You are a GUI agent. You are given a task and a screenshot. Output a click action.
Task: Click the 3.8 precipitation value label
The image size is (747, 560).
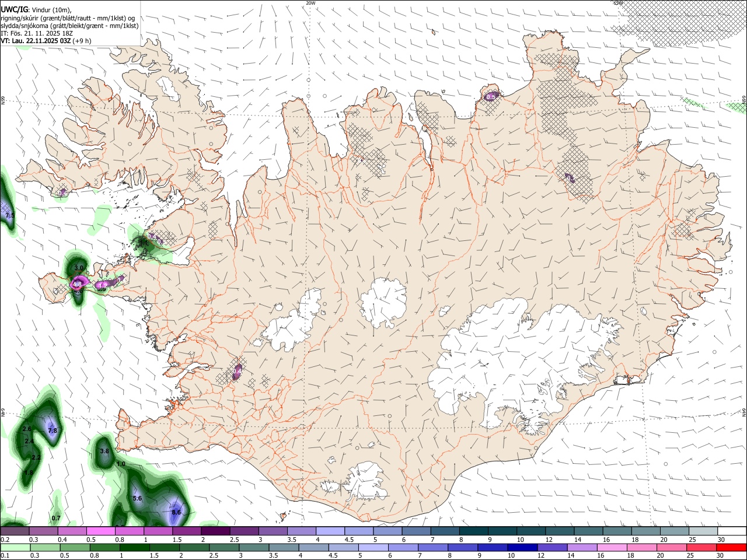(104, 451)
